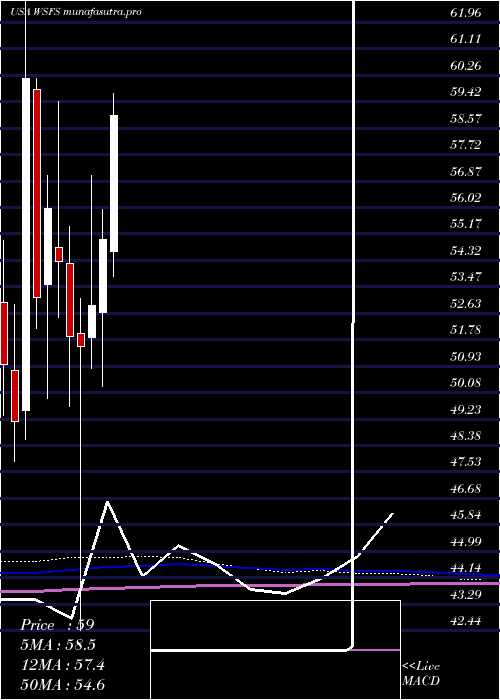The image size is (500, 700).
Task: Select the 44.99 price axis label
Action: click(x=466, y=542)
